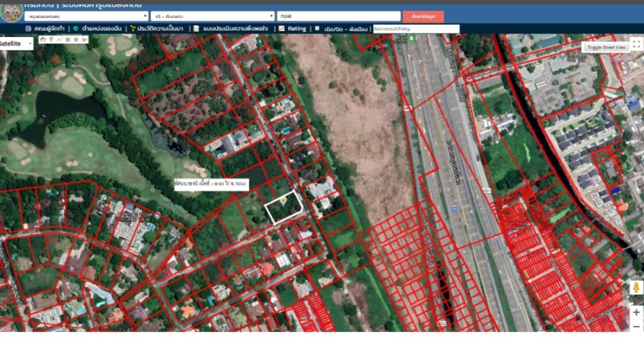Select the hand pan tool
The width and height of the screenshot is (644, 337).
[42, 39]
